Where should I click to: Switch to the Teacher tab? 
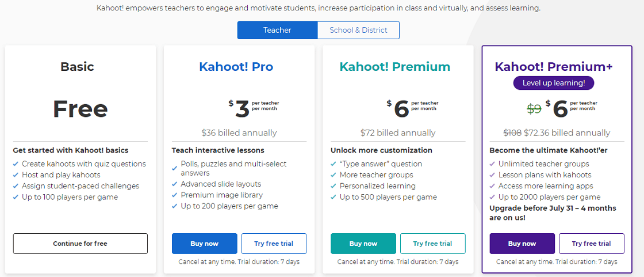tap(277, 30)
